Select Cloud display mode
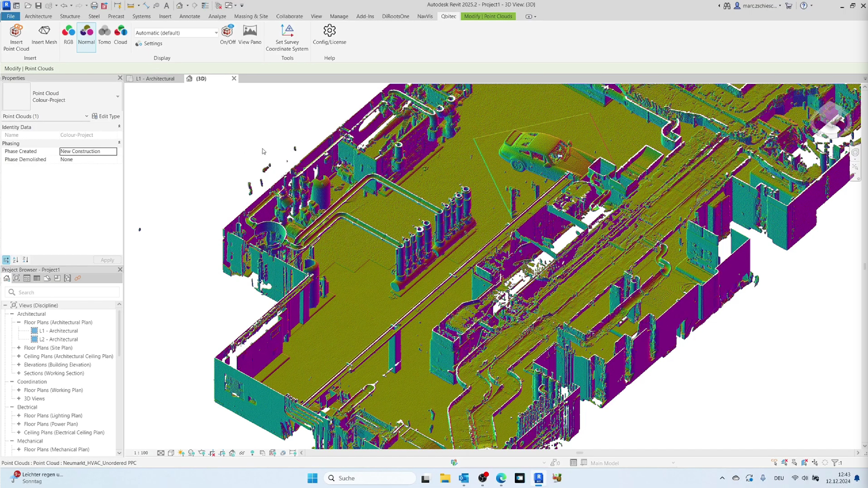This screenshot has height=488, width=868. (x=120, y=35)
